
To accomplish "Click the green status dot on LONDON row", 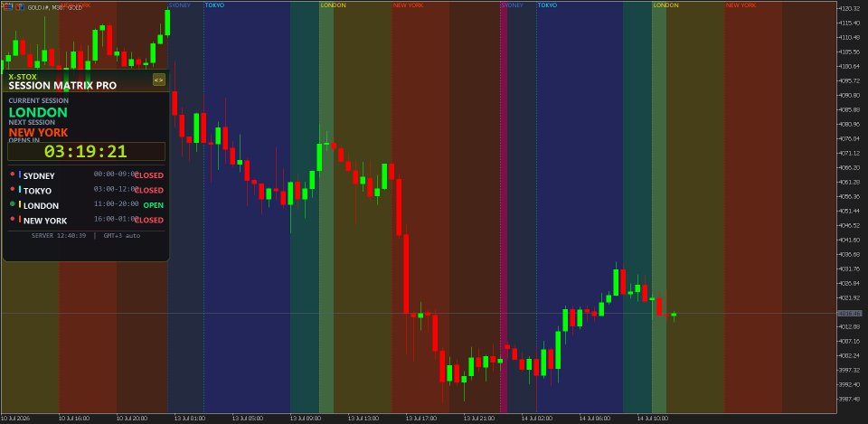I will pyautogui.click(x=13, y=204).
